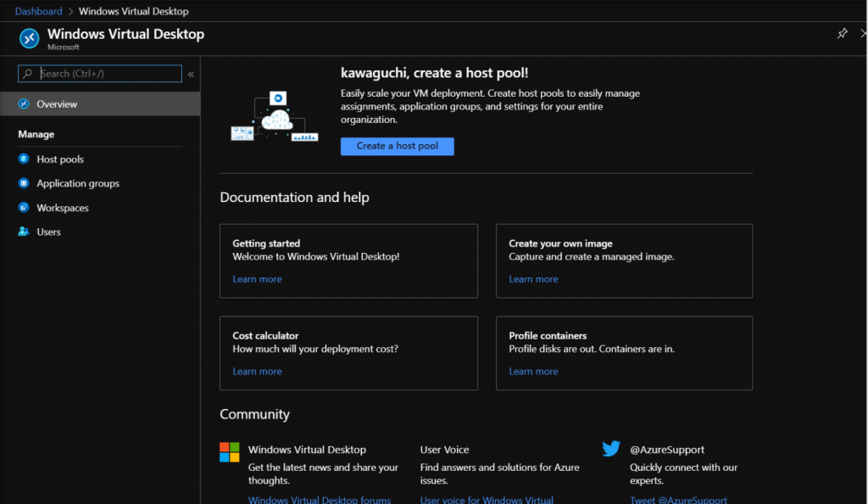Open the Windows Virtual Desktop forums link
This screenshot has height=504, width=868.
point(320,500)
